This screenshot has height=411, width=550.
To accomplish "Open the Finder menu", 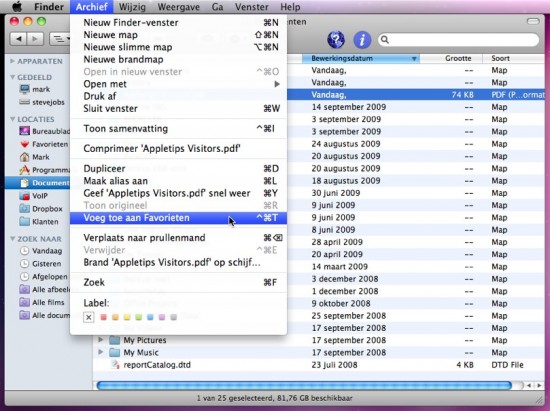I will 48,7.
